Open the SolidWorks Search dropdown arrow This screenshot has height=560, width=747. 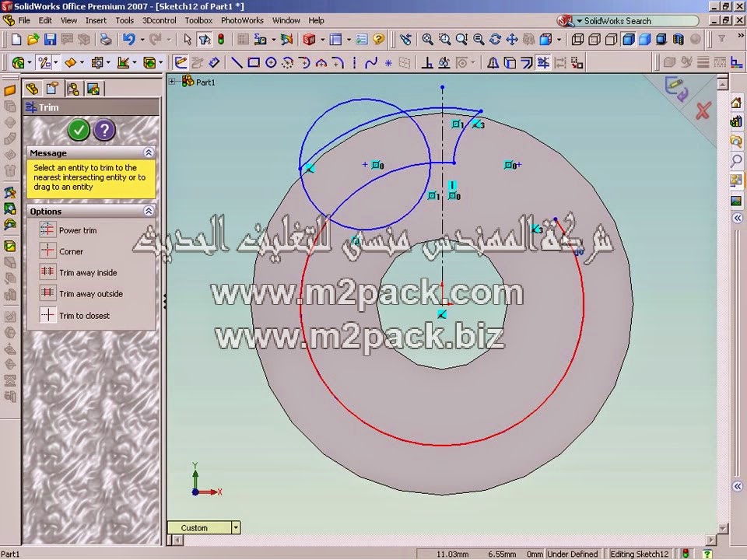coord(579,21)
